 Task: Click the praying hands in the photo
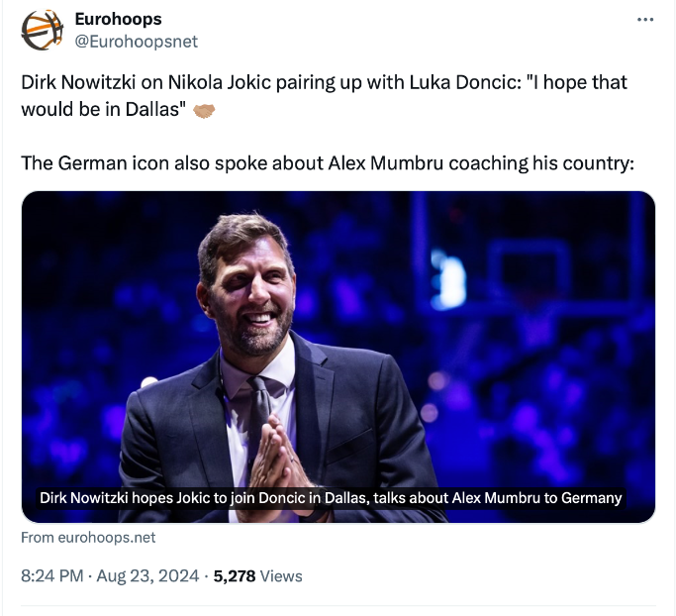tap(280, 451)
